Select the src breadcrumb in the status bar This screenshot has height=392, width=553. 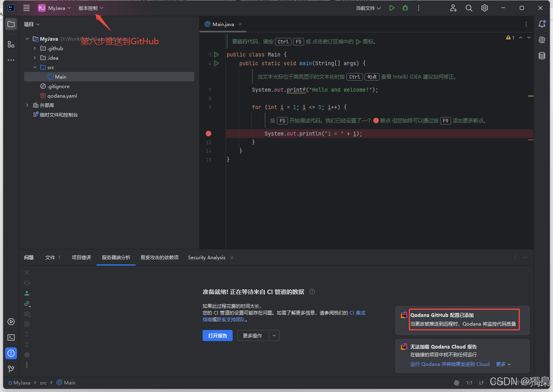[43, 383]
